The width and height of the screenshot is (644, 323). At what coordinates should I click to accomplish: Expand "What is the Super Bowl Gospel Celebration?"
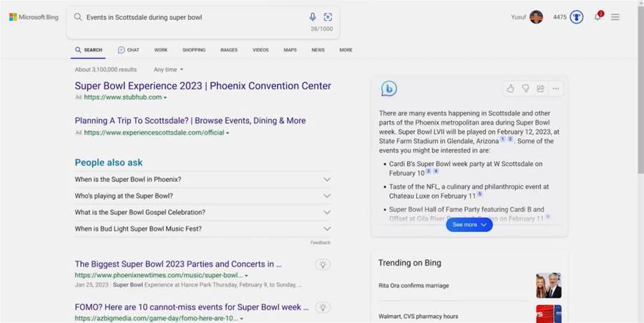pos(203,213)
